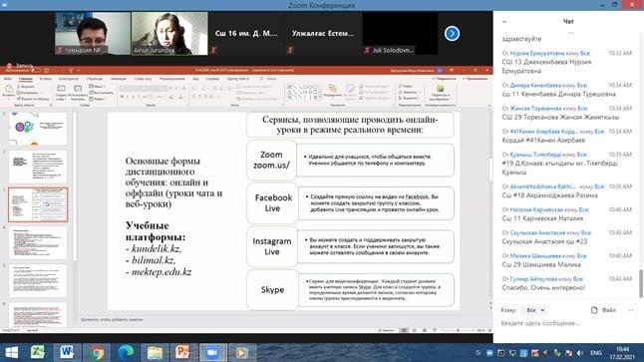Click Ainur Jurunova's video tile
This screenshot has width=644, height=362.
pyautogui.click(x=169, y=33)
